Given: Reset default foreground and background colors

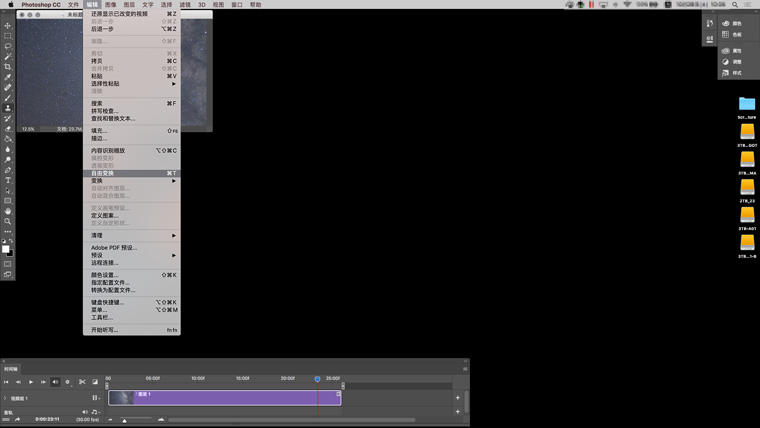Looking at the screenshot, I should (x=4, y=241).
